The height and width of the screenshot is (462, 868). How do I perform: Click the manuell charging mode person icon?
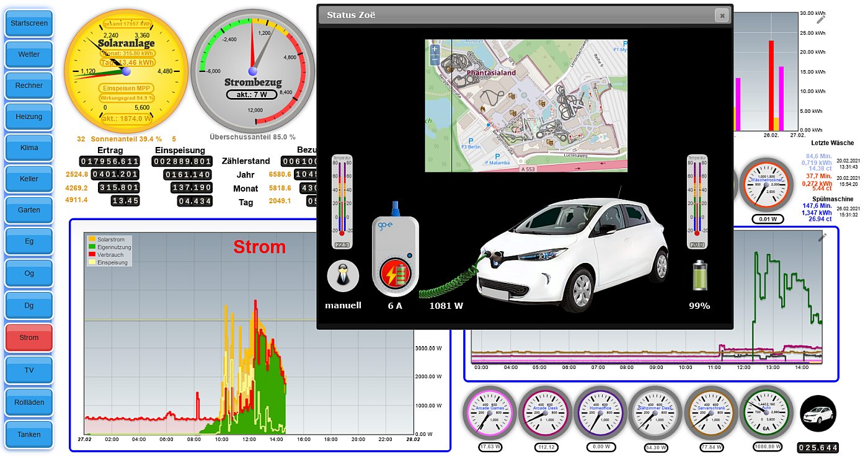coord(343,276)
